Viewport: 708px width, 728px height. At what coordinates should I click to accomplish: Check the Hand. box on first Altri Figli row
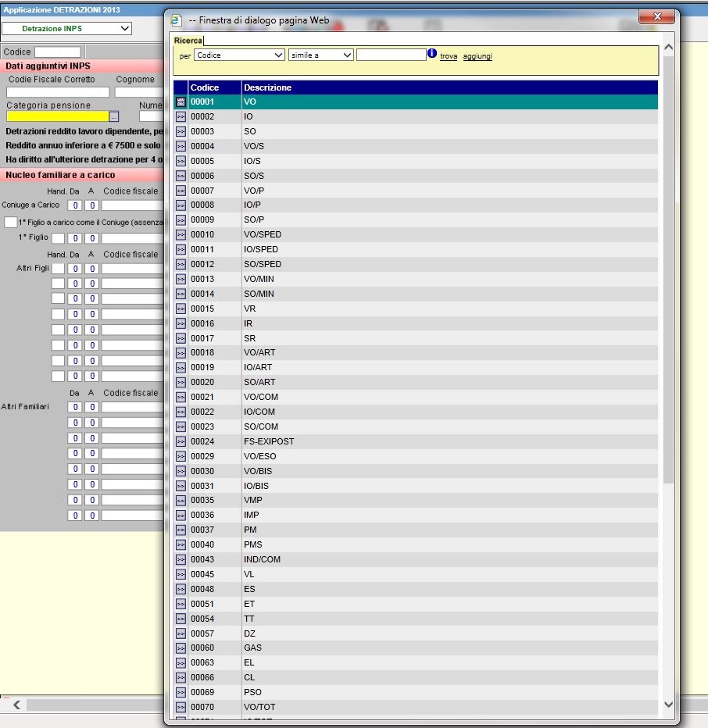(57, 269)
